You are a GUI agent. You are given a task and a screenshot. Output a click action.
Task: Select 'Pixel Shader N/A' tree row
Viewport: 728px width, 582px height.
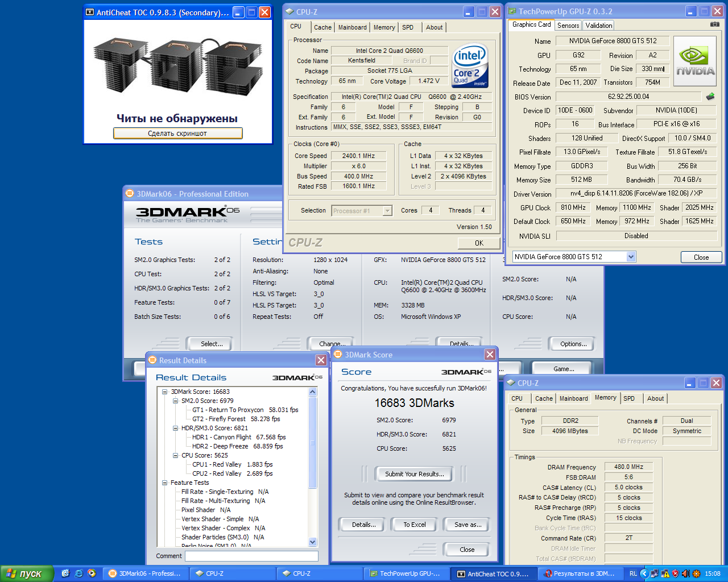[x=205, y=510]
